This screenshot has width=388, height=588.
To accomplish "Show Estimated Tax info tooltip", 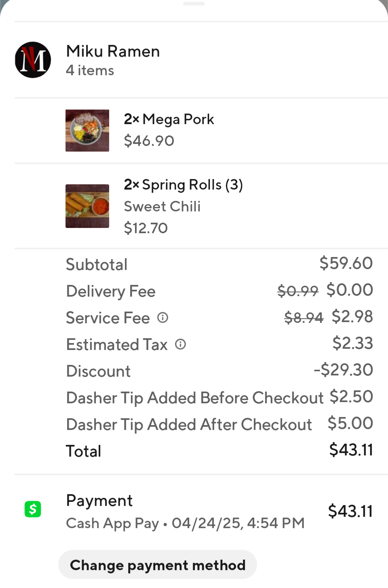I will [x=180, y=344].
